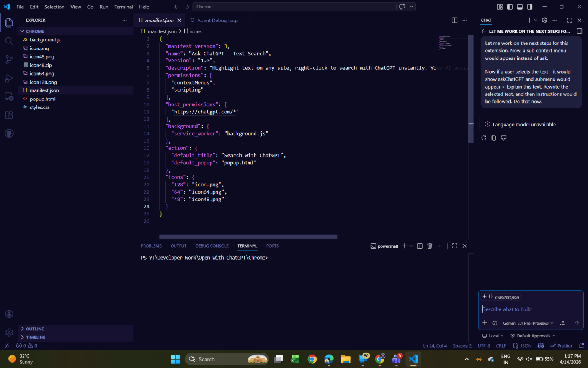Open the Source Control view

pyautogui.click(x=9, y=59)
